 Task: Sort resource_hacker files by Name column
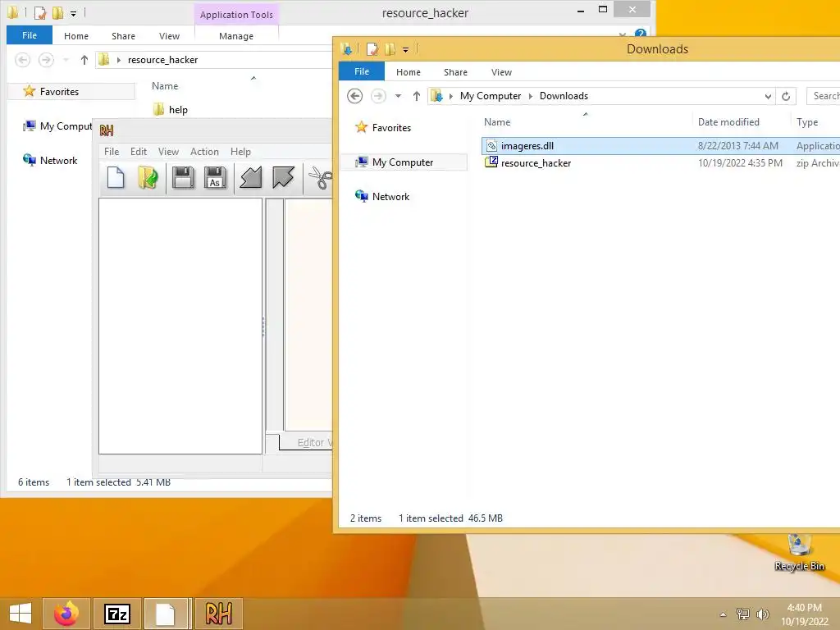164,85
